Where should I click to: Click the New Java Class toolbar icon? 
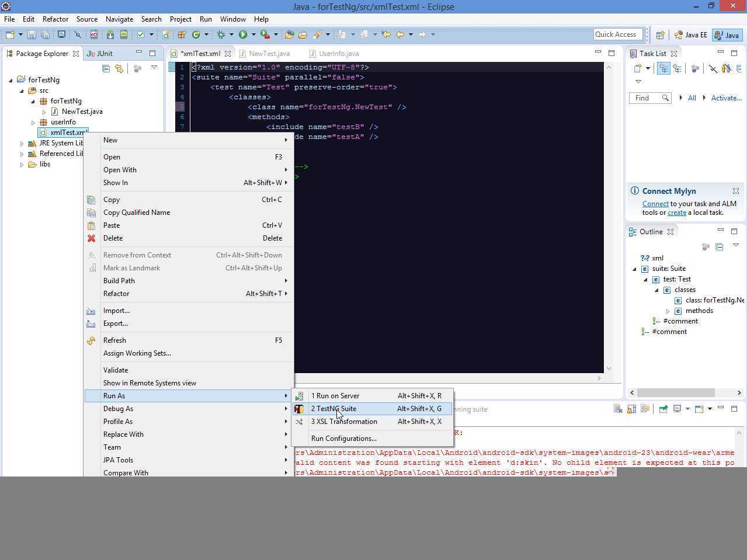[x=196, y=35]
